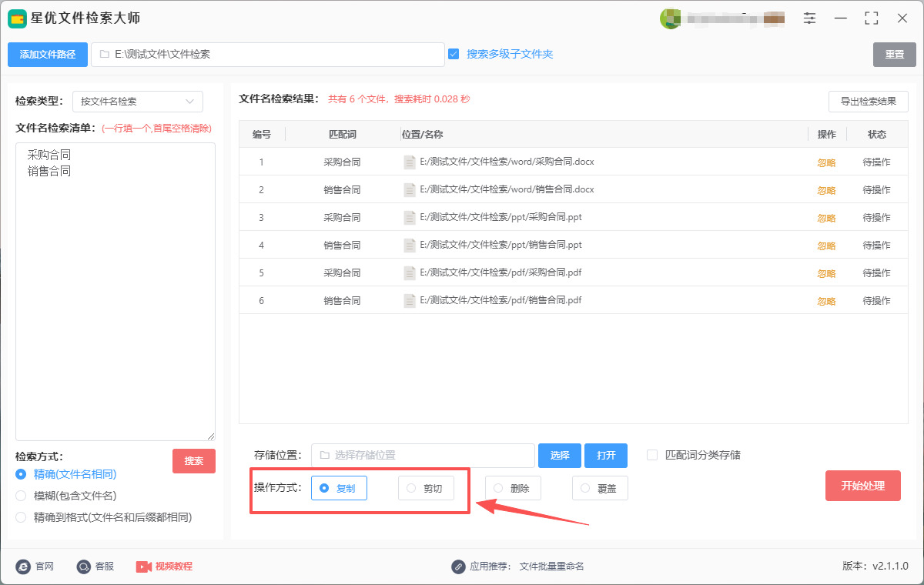
Task: Open the 视频教程 video tutorial icon
Action: 144,567
